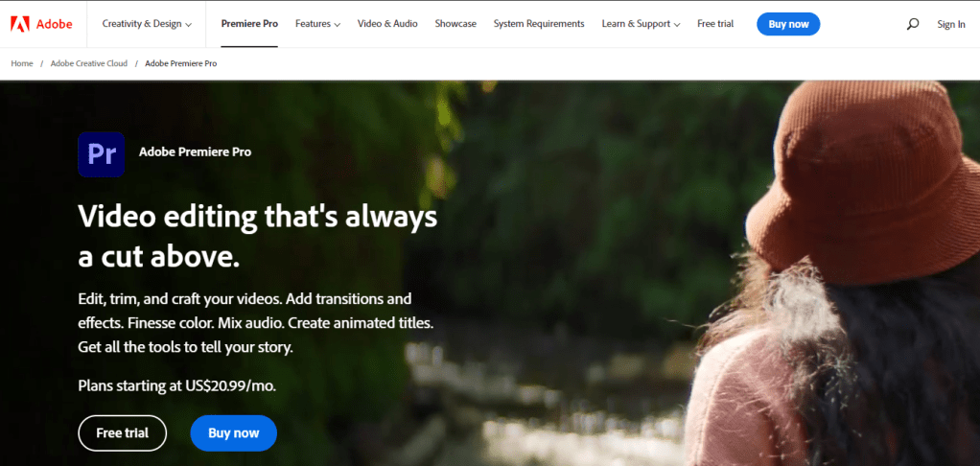Click the Buy now button in hero
This screenshot has height=466, width=980.
[234, 432]
